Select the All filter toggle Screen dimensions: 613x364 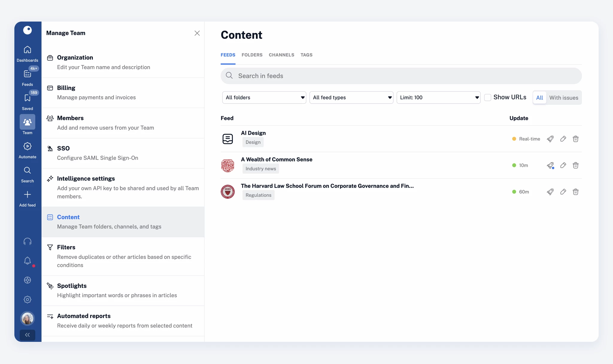coord(539,98)
